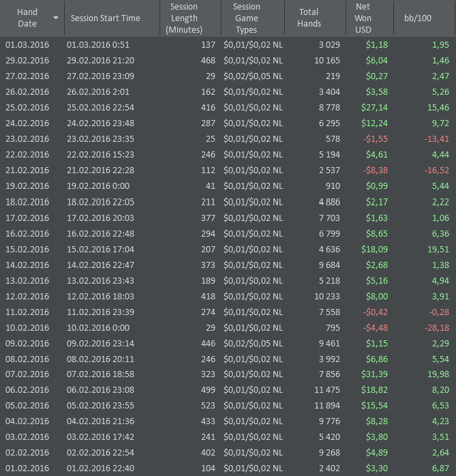Click the Session Game Types header
456x476 pixels.
pos(246,18)
